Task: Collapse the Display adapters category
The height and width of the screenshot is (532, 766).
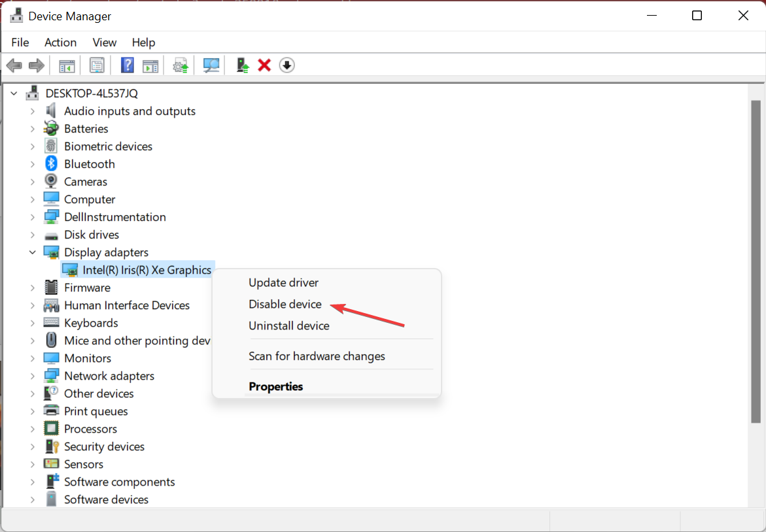Action: pyautogui.click(x=33, y=252)
